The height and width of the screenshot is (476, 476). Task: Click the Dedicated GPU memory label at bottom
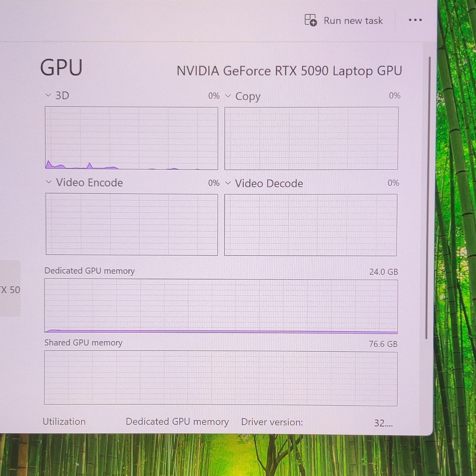pyautogui.click(x=177, y=422)
